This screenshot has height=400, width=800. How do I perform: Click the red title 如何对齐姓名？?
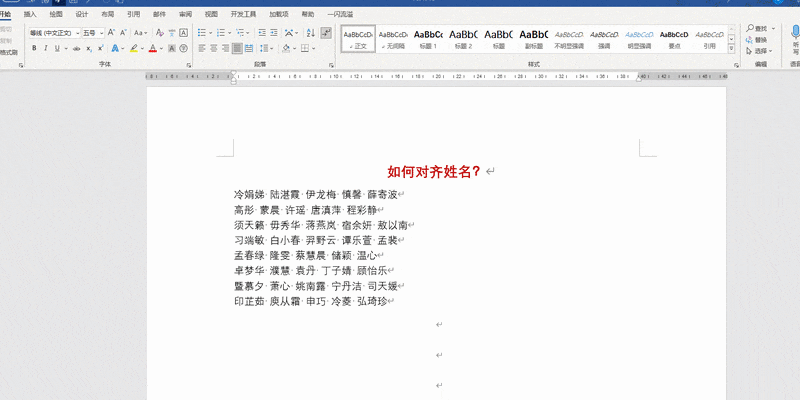click(x=434, y=171)
